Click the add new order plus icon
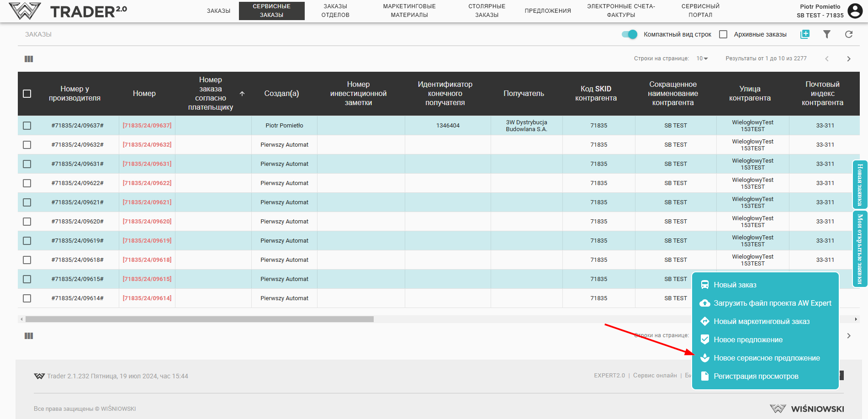 804,34
